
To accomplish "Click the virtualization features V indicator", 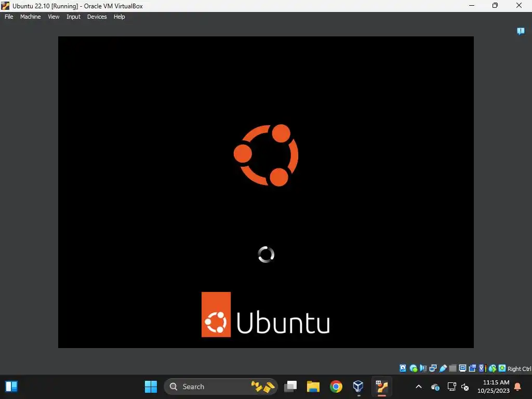I will point(482,368).
